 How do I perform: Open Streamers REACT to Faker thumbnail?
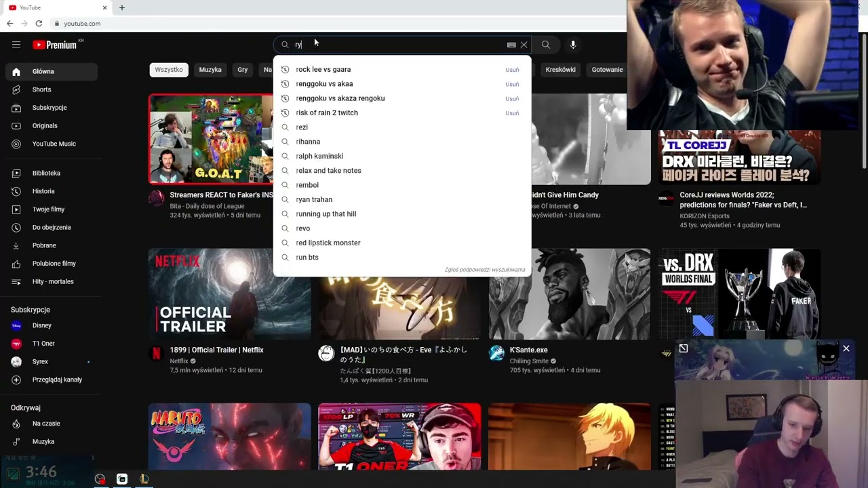(x=211, y=139)
